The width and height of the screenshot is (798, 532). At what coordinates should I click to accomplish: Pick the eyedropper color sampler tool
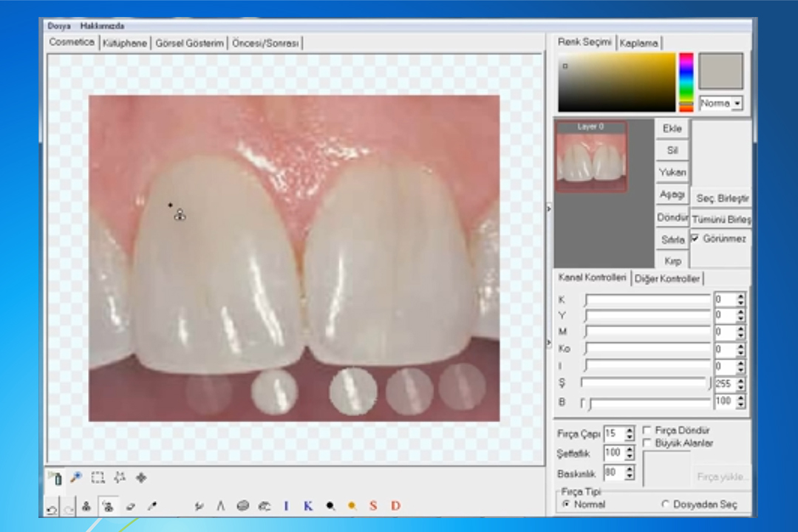tap(152, 507)
